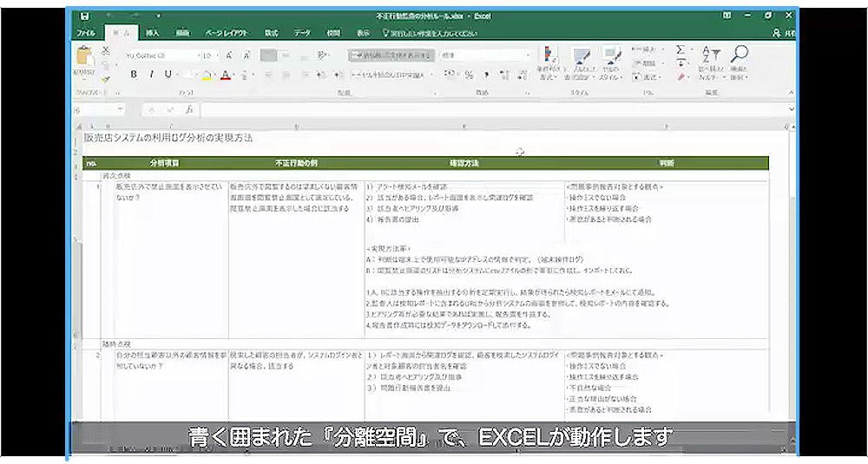
Task: Switch to the データ tab
Action: (x=302, y=33)
